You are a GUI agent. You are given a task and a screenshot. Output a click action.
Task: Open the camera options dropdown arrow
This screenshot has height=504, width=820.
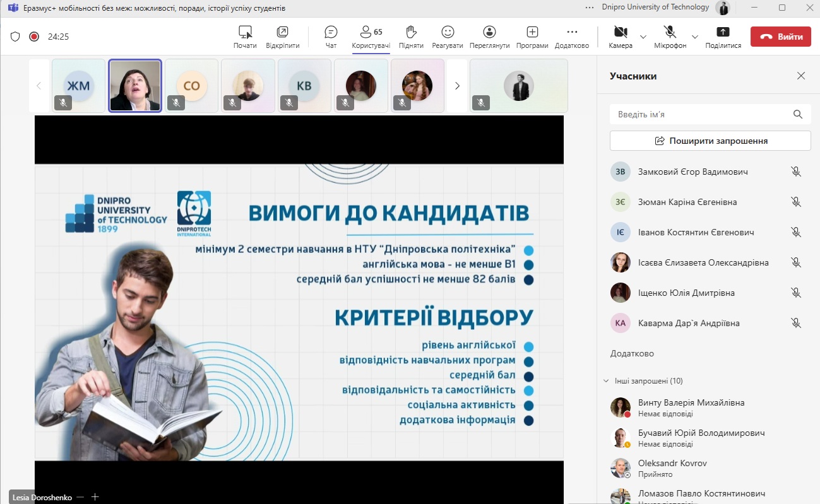click(x=643, y=37)
